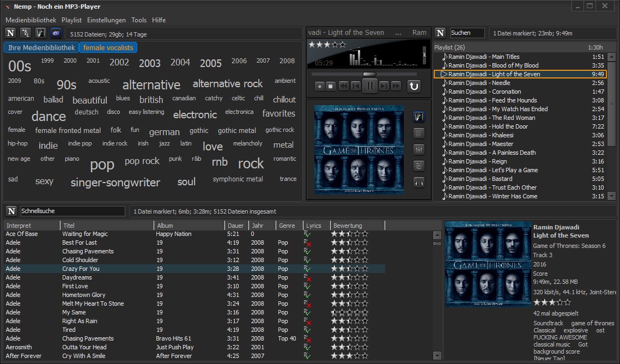
Task: Sort the library by the Interpret column
Action: coord(32,226)
